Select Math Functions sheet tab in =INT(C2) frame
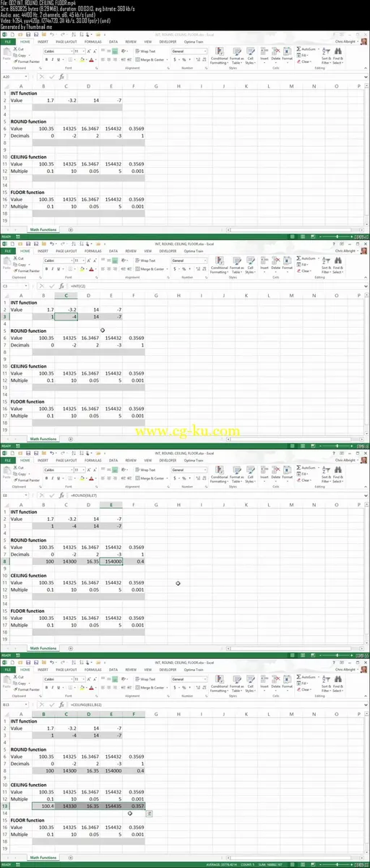370x868 pixels. (43, 439)
